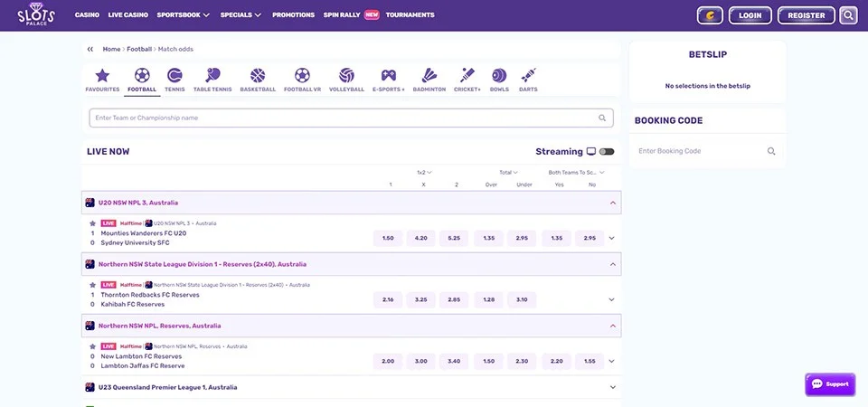Favourite the New Lambton match star
Viewport: 868px width, 407px height.
click(92, 346)
